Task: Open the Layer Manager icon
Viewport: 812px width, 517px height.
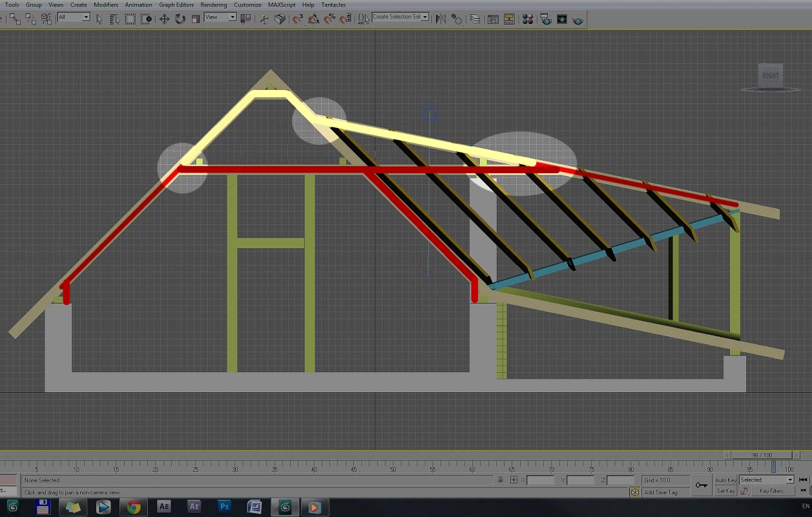Action: [x=475, y=19]
